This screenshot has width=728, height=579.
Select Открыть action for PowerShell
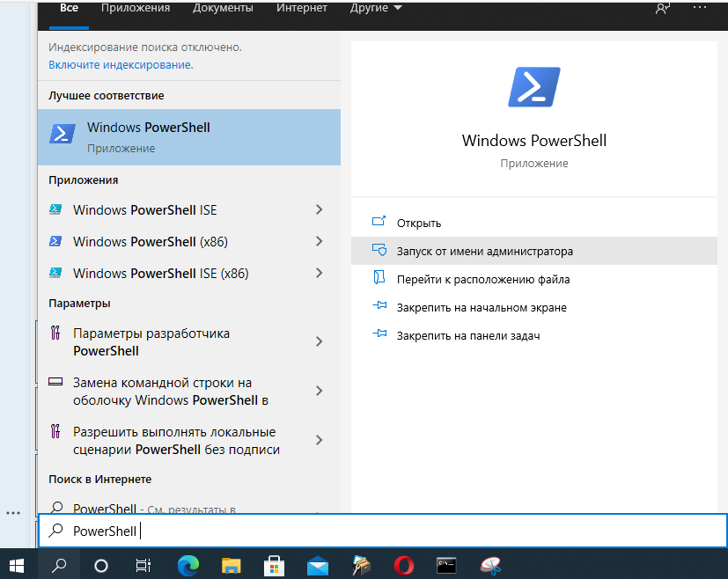click(x=534, y=223)
